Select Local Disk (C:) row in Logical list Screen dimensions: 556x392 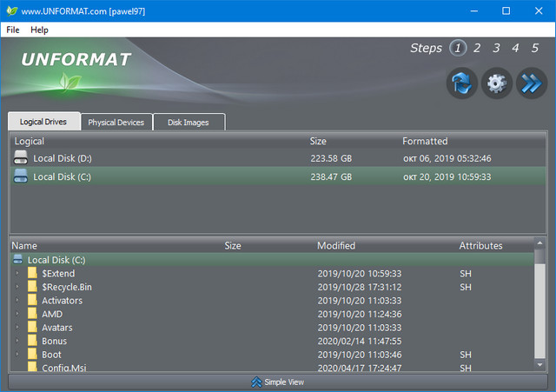tap(278, 176)
